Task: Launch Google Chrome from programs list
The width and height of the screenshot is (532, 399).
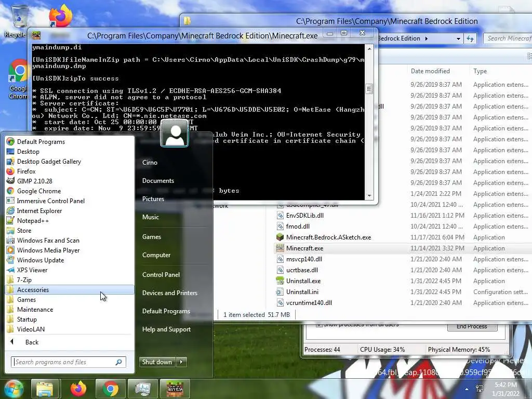Action: tap(70, 191)
